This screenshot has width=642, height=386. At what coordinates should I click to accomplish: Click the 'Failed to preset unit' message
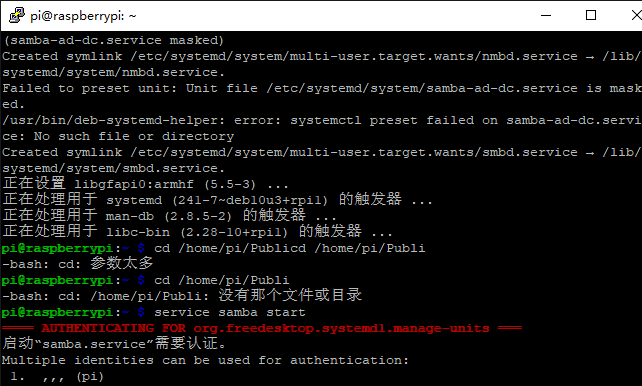(x=322, y=96)
